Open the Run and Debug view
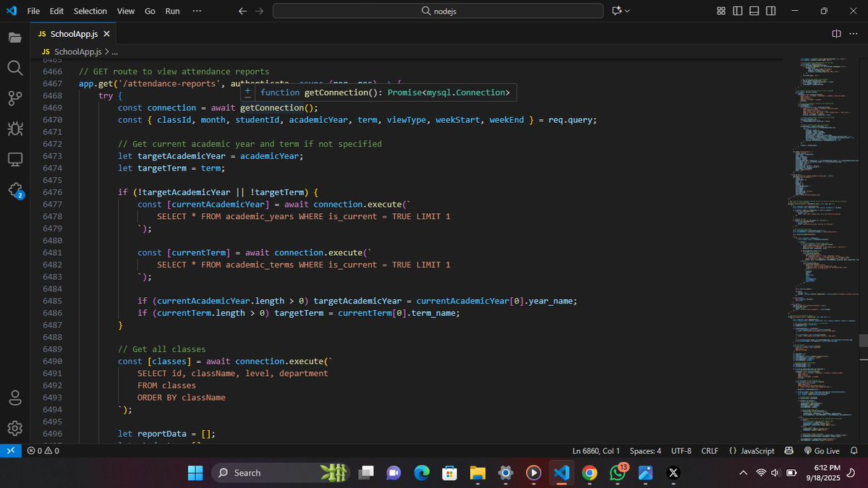Image resolution: width=868 pixels, height=488 pixels. [x=15, y=128]
